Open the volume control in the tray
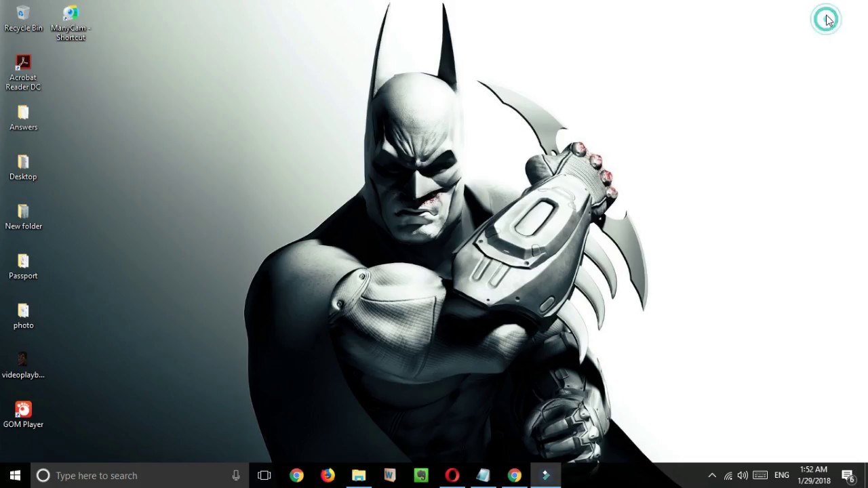 743,475
